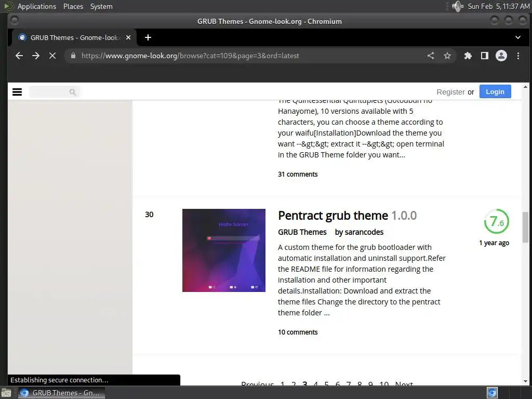The width and height of the screenshot is (532, 399).
Task: Click the 7.6 rating circle
Action: pos(496,221)
